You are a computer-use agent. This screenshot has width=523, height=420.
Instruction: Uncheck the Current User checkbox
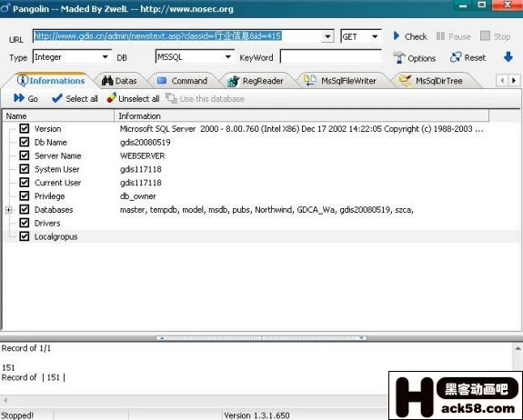click(25, 183)
